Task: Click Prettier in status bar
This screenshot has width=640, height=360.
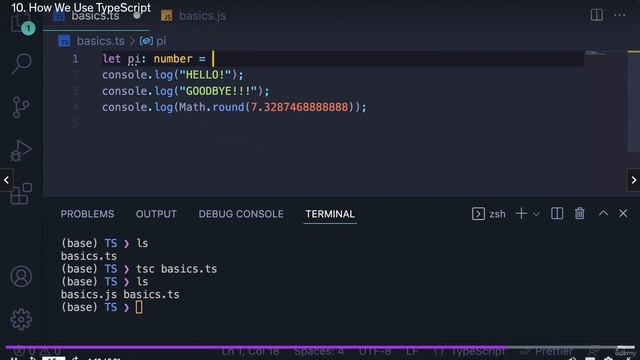Action: pos(546,351)
